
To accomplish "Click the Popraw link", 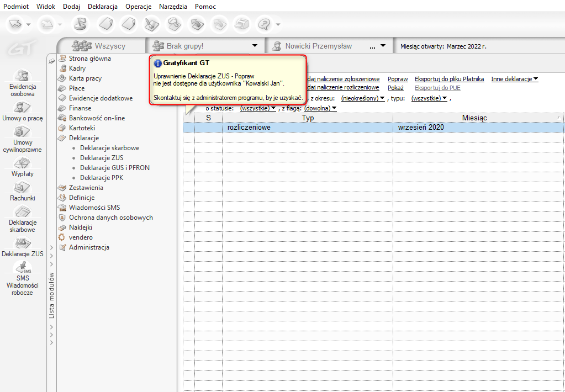I will coord(398,79).
